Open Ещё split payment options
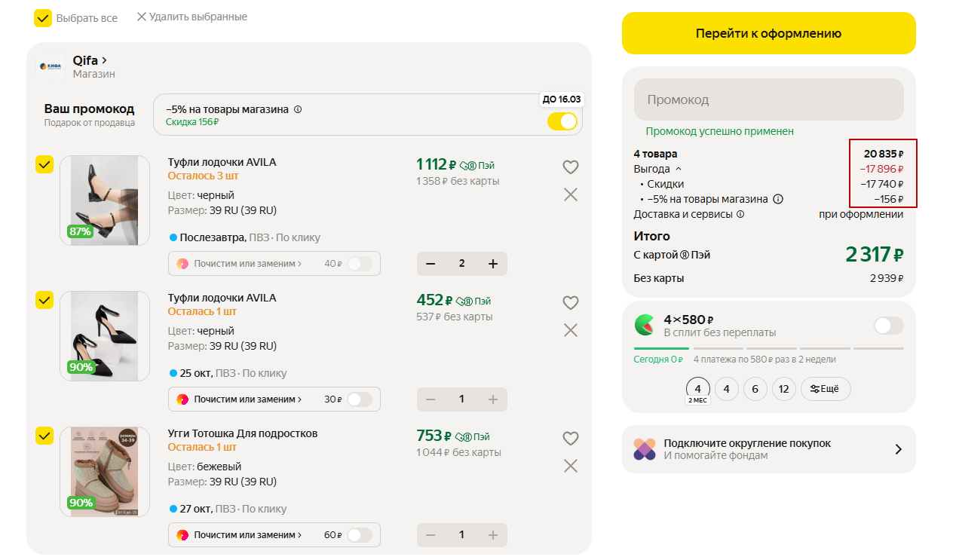This screenshot has height=560, width=956. point(825,389)
